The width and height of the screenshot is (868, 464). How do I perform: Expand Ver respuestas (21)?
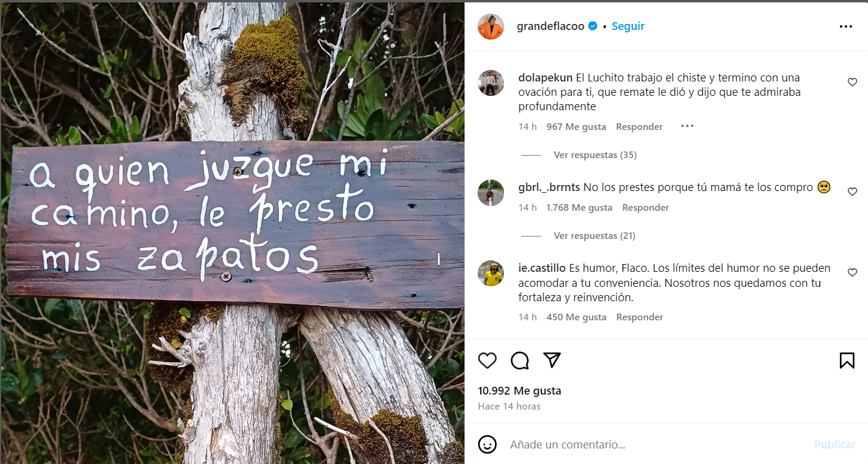pyautogui.click(x=594, y=236)
